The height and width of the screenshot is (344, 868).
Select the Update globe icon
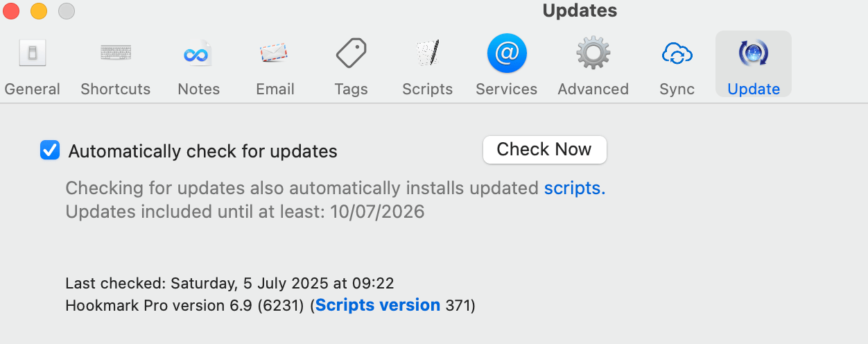(x=754, y=53)
